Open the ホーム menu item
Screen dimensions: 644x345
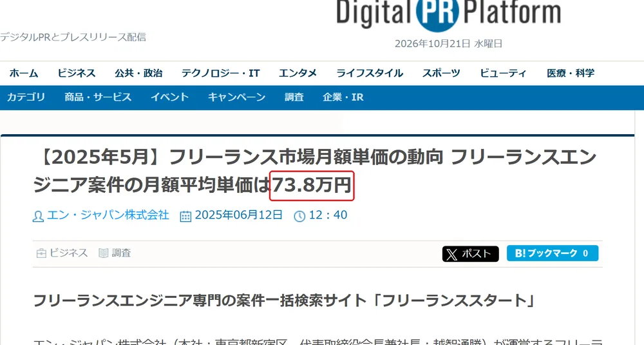(24, 74)
